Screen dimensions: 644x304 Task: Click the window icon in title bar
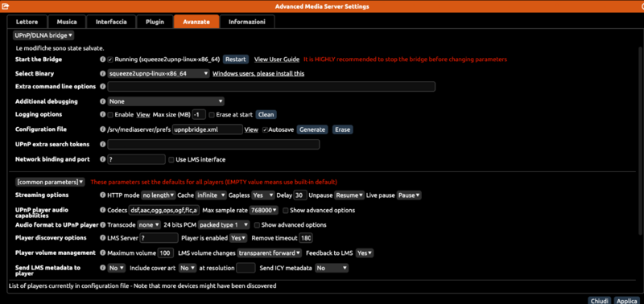point(6,6)
